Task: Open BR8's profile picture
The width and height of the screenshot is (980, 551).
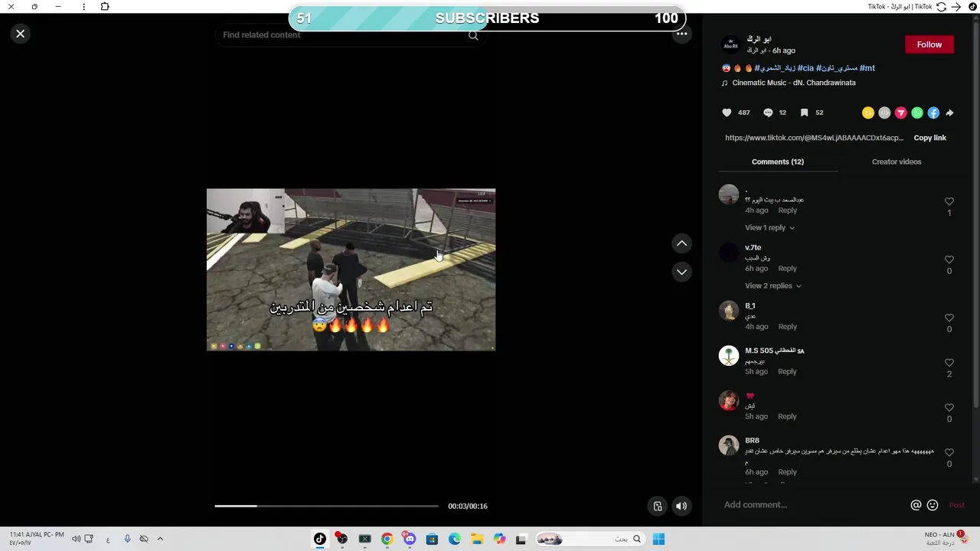Action: point(729,445)
